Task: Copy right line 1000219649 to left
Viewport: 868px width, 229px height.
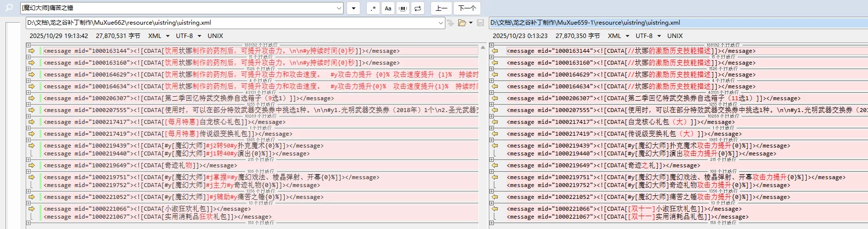Action: coord(495,165)
